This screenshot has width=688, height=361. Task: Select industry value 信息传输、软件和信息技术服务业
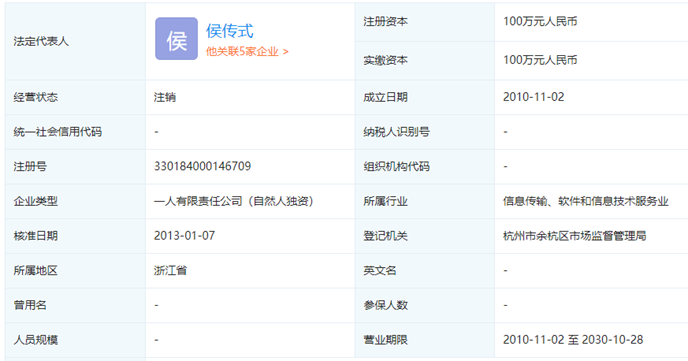coord(586,201)
